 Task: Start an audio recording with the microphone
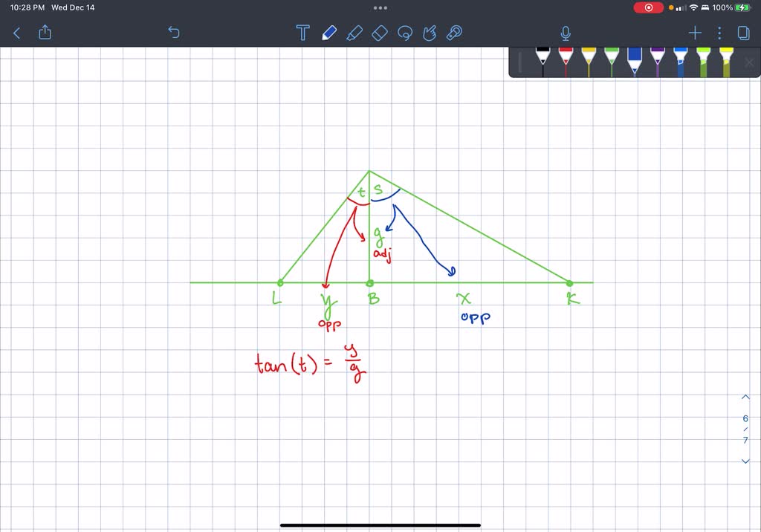point(565,33)
